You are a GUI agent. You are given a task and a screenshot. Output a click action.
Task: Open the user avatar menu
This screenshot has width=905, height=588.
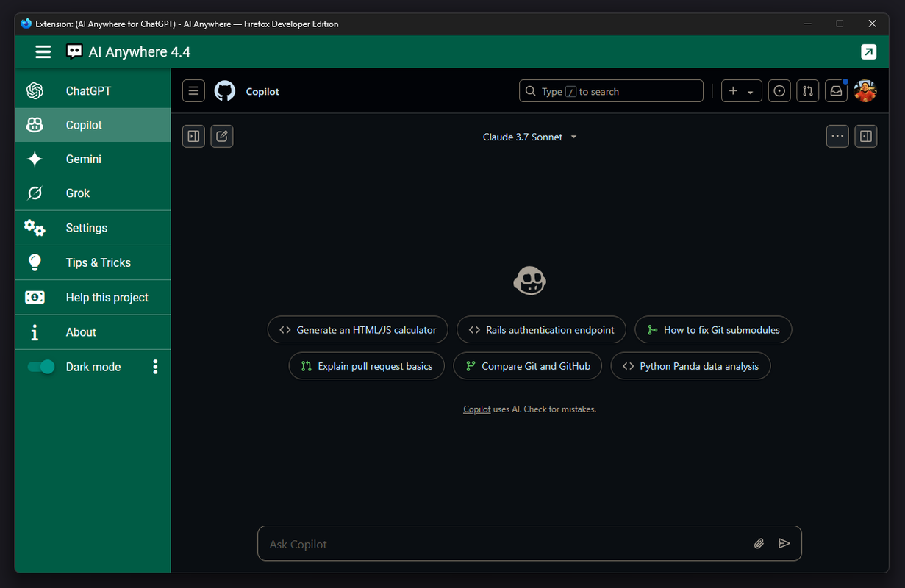pyautogui.click(x=865, y=91)
